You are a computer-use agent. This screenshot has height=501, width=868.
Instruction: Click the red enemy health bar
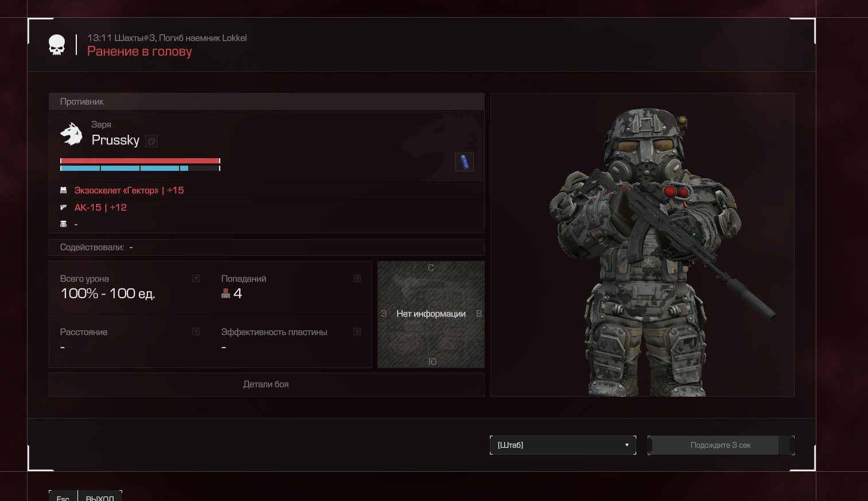[140, 161]
